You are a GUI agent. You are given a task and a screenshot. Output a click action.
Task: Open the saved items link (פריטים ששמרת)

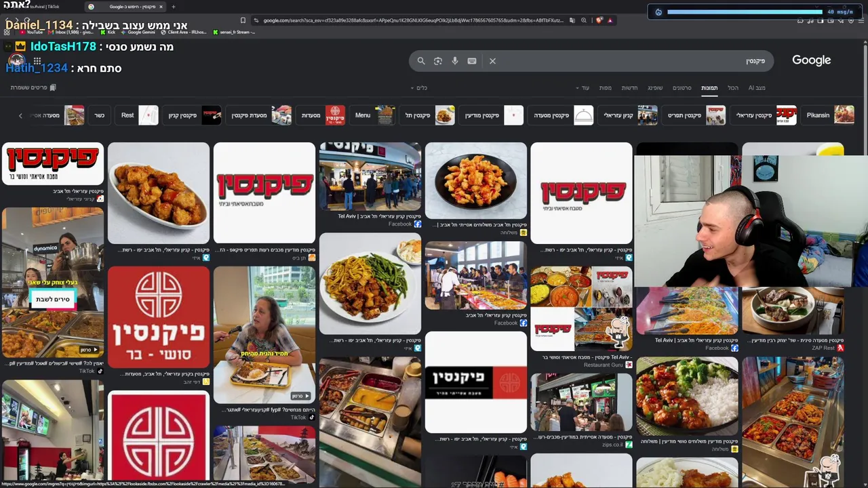(x=33, y=87)
